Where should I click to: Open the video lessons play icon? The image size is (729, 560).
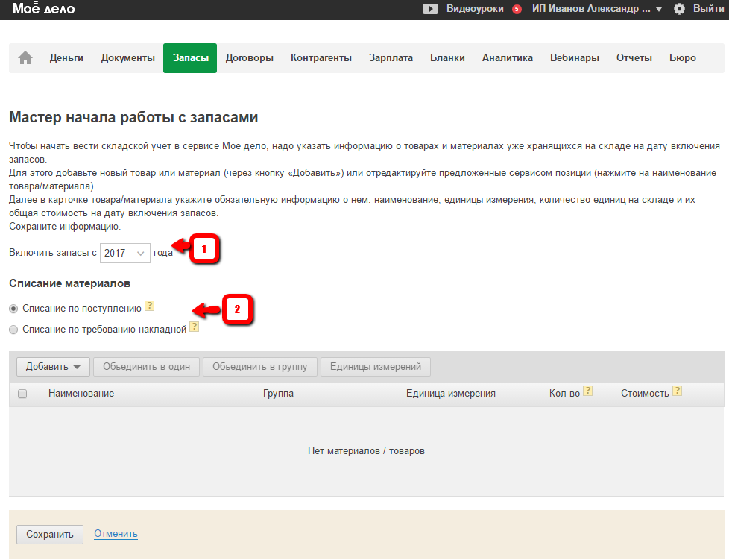coord(430,9)
